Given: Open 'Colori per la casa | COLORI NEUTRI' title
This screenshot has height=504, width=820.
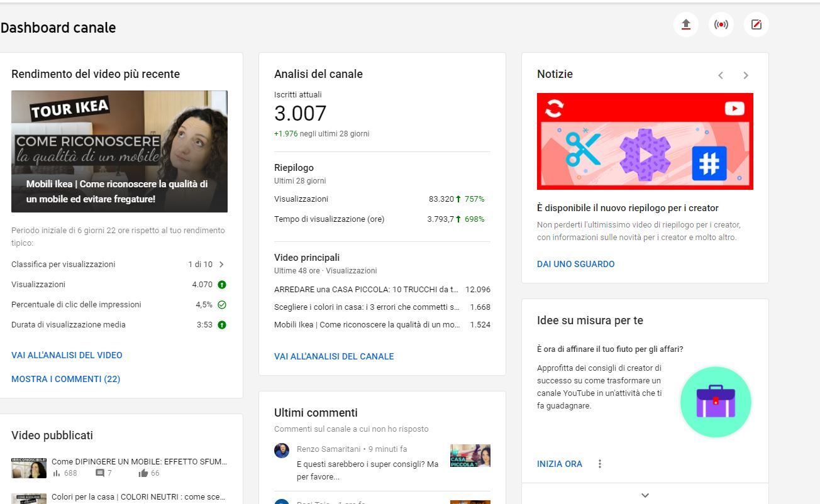Looking at the screenshot, I should 138,497.
